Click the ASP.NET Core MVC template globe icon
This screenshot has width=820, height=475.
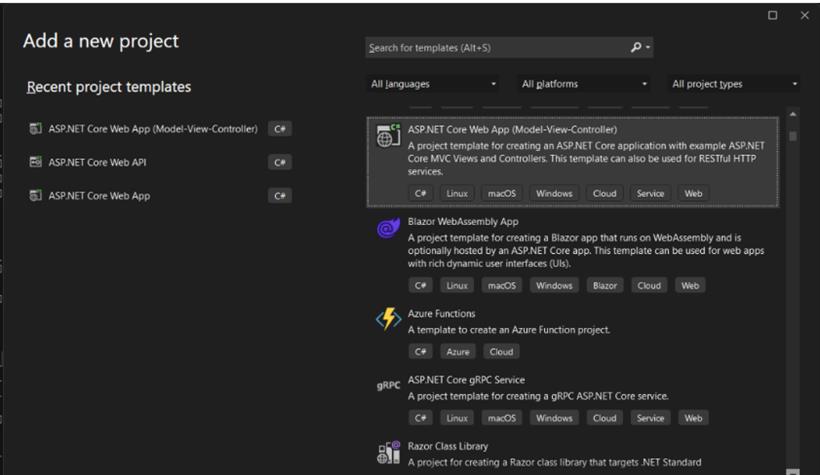pos(389,135)
